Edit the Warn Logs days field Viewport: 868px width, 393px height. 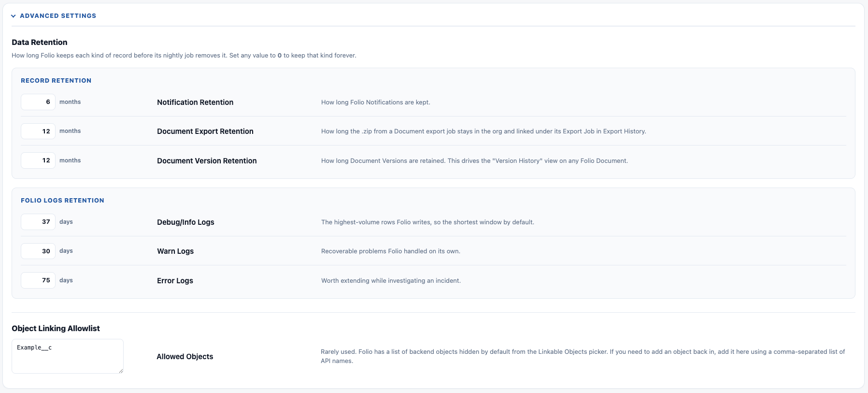(x=38, y=251)
